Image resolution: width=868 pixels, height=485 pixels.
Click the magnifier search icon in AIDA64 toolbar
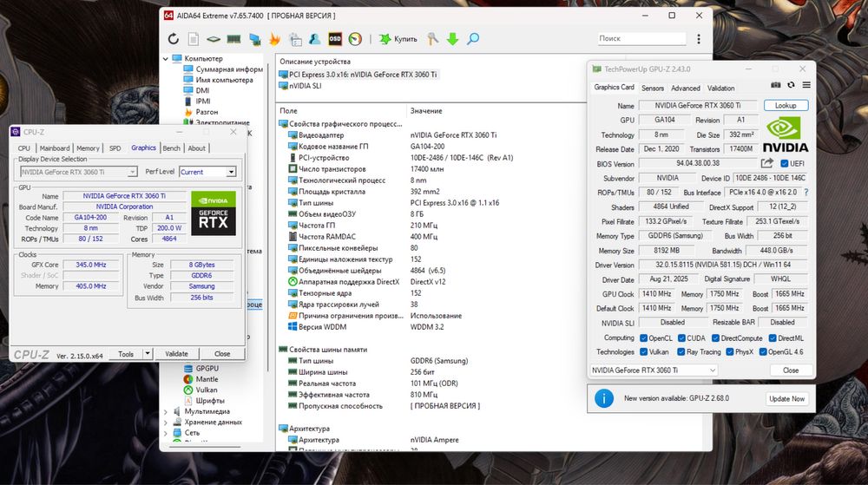point(473,39)
